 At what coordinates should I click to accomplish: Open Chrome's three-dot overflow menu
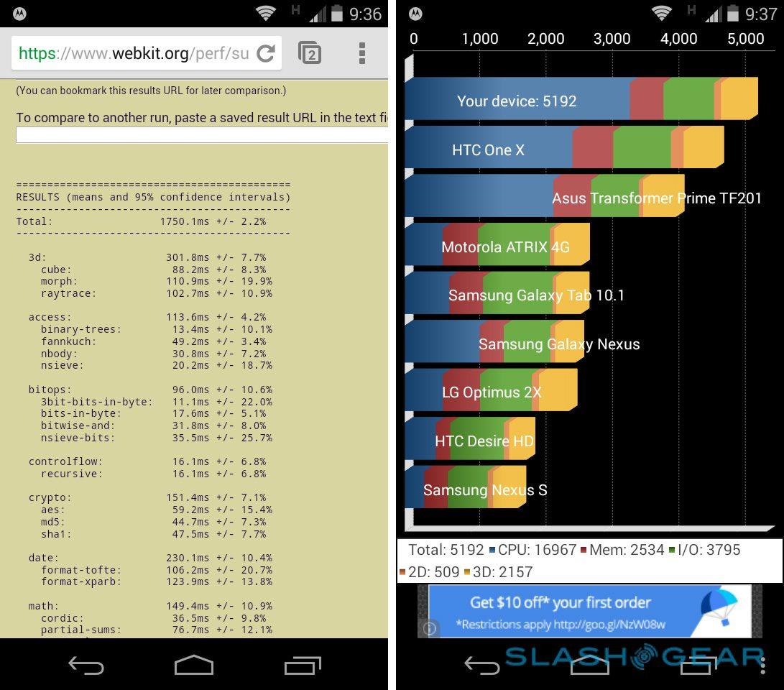click(361, 53)
